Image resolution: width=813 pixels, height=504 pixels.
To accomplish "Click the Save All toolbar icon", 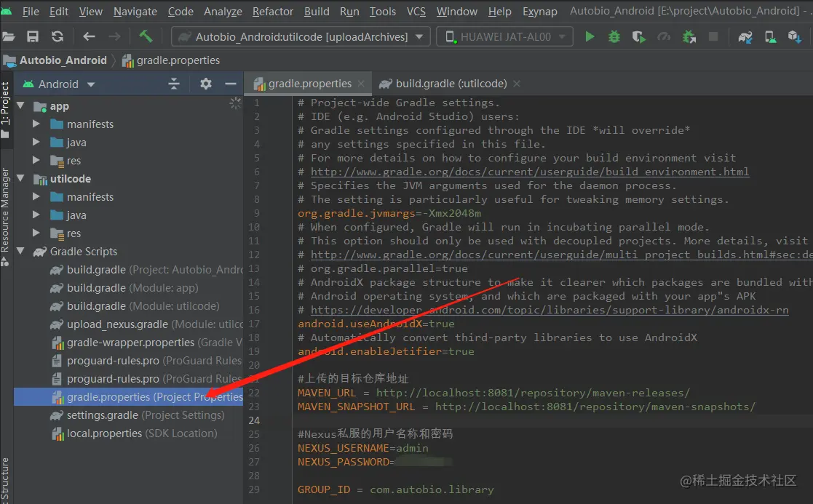I will (33, 37).
